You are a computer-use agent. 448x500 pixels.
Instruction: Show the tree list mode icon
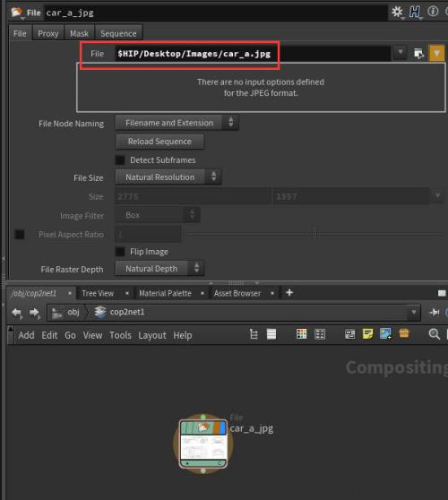pyautogui.click(x=254, y=334)
